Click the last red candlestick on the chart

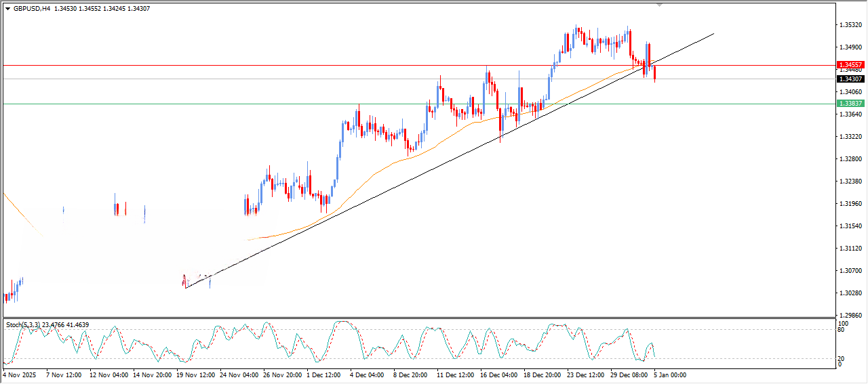click(x=654, y=74)
